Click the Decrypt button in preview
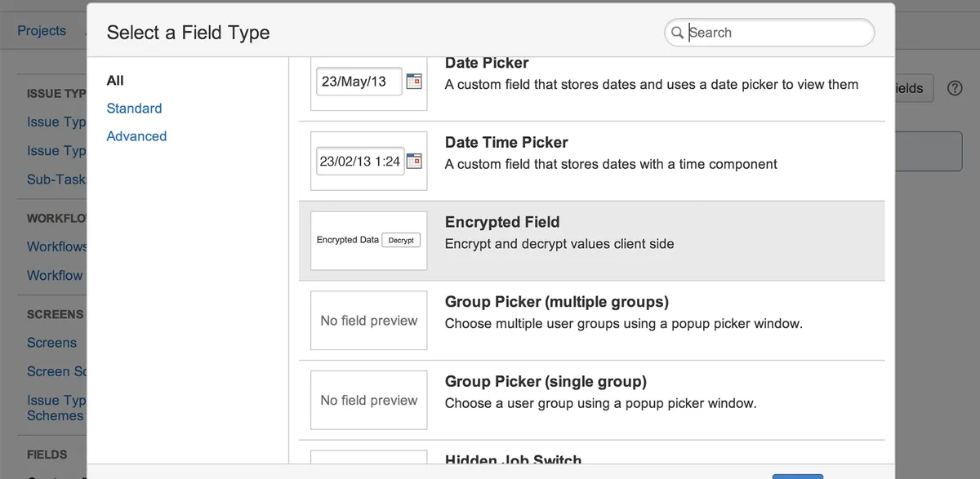 401,240
